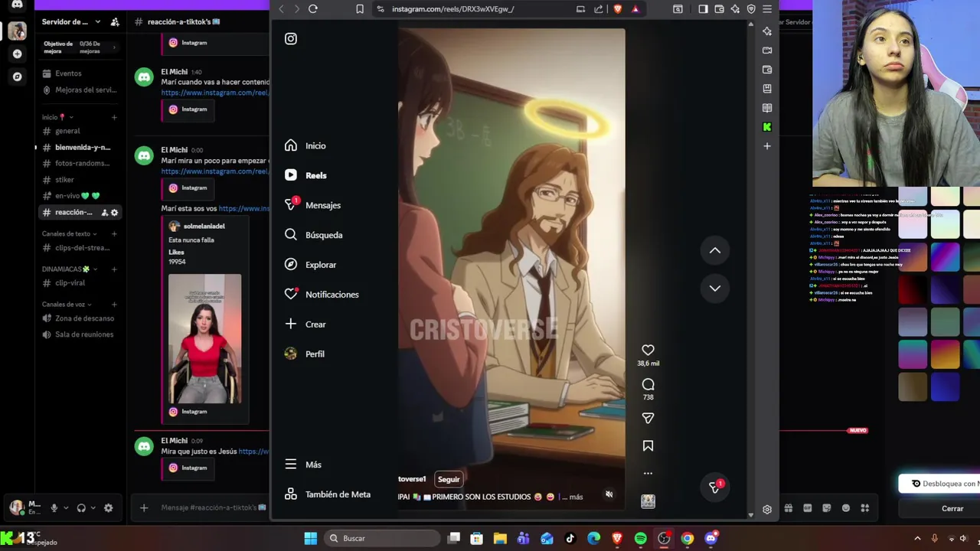This screenshot has width=980, height=551.
Task: Collapse the Canales de texto category
Action: tap(69, 234)
